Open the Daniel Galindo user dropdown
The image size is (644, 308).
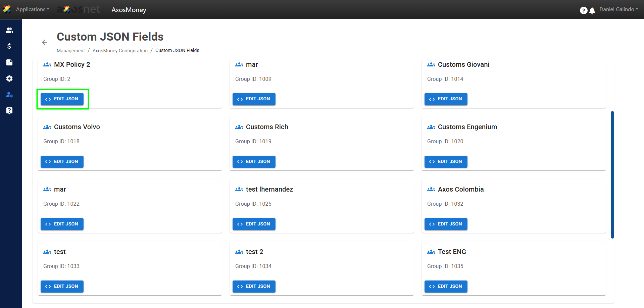[x=618, y=9]
